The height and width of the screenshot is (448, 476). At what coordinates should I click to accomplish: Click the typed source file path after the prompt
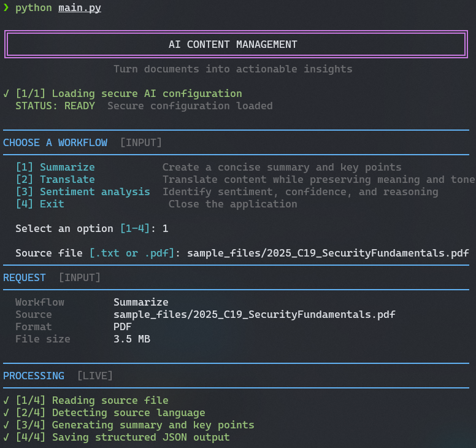coord(328,253)
